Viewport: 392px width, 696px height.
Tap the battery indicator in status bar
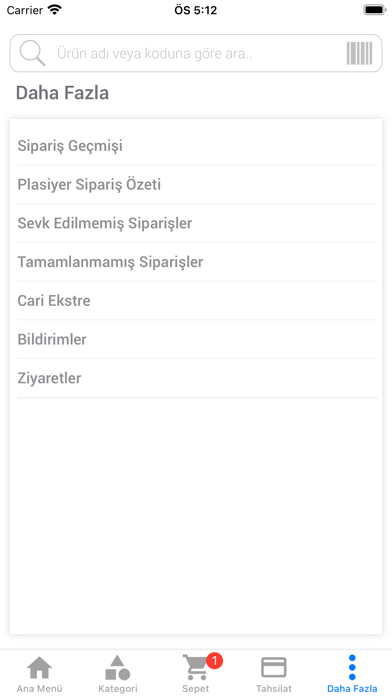[x=375, y=10]
